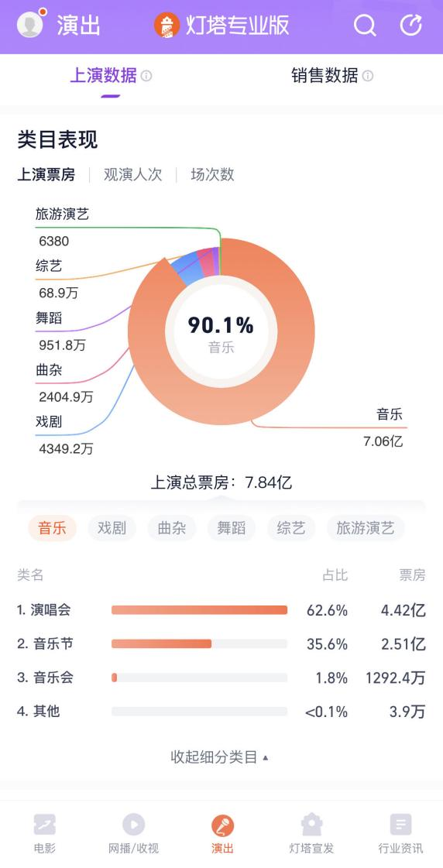Click the info icon beside 销售数据
This screenshot has width=443, height=868.
coord(368,76)
